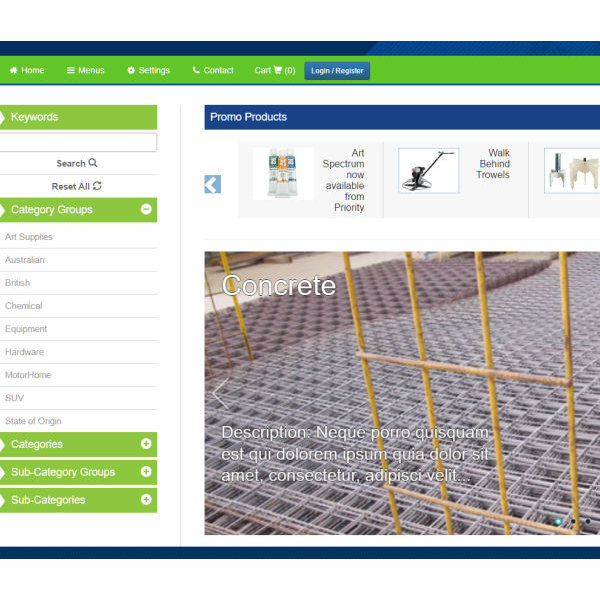Select the Art Supplies category group

(29, 237)
